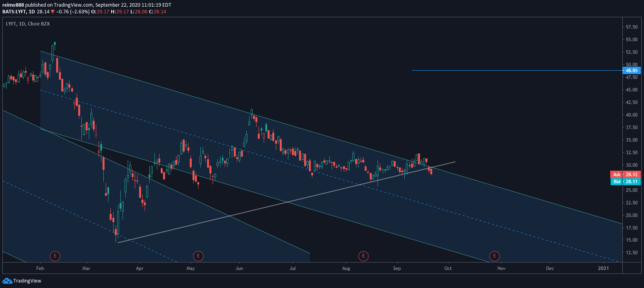Click the 55.00 price axis label

coord(632,40)
